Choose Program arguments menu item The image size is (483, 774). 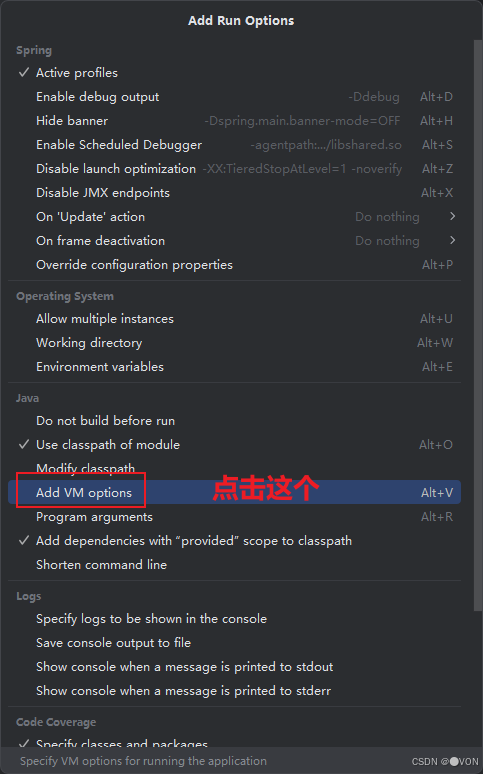click(x=234, y=517)
